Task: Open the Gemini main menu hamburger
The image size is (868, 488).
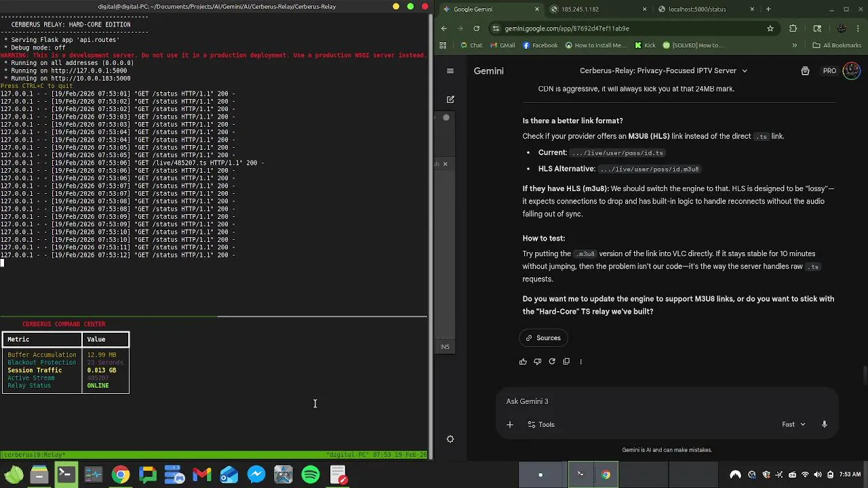Action: [x=450, y=70]
